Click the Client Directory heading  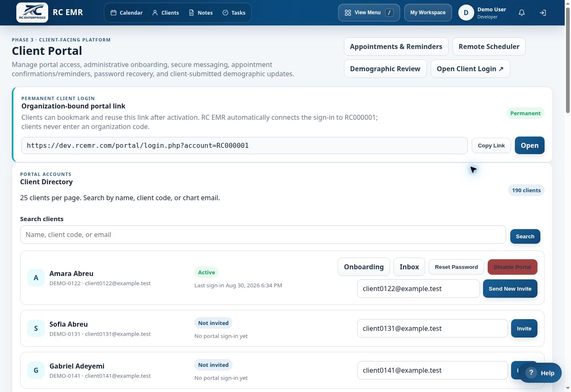coord(47,182)
